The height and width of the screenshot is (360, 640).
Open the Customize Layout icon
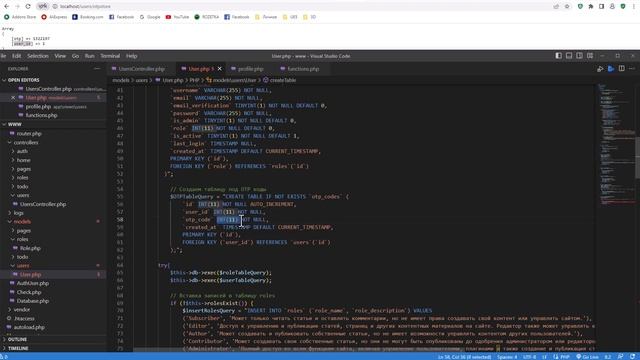click(x=590, y=56)
